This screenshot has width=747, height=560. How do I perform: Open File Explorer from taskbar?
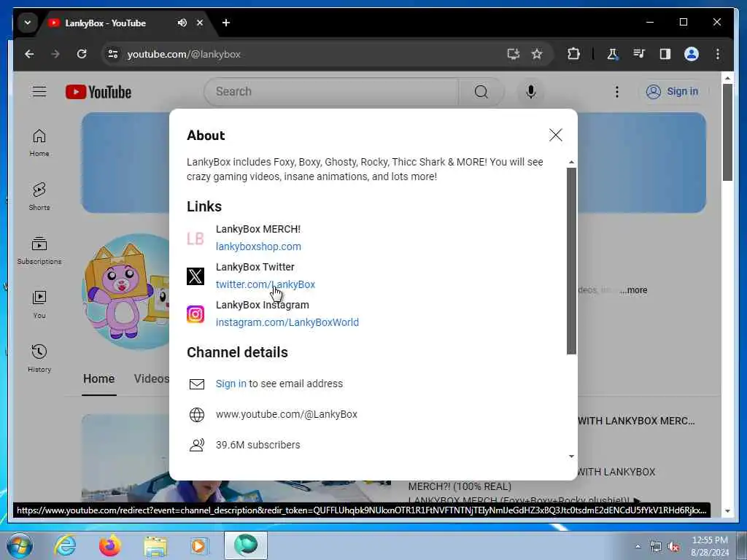pos(155,545)
